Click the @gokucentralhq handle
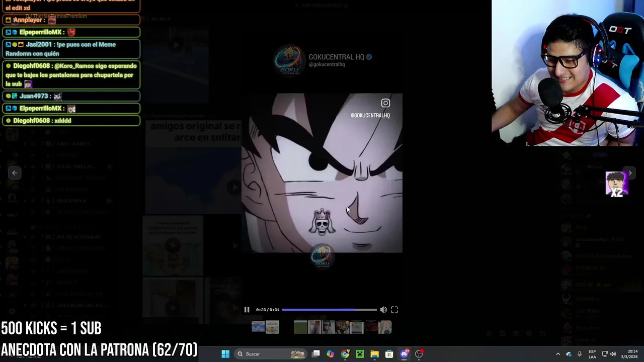This screenshot has width=644, height=362. click(x=327, y=65)
